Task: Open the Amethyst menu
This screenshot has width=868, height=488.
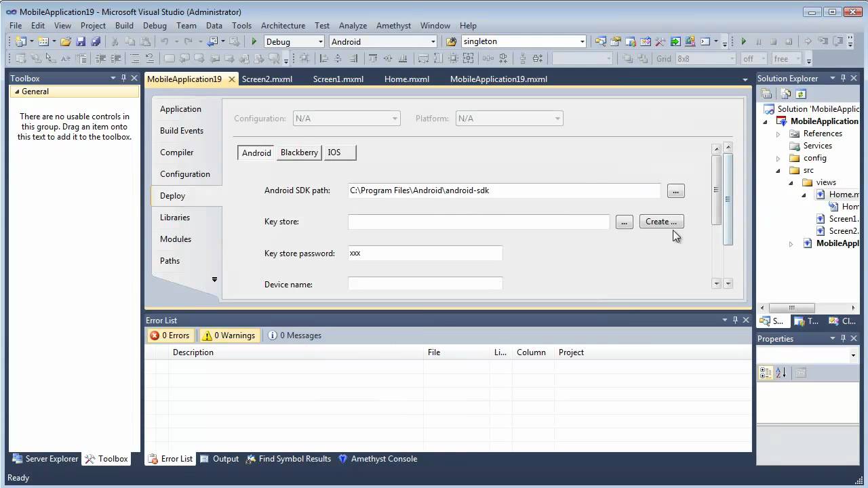Action: (x=393, y=26)
